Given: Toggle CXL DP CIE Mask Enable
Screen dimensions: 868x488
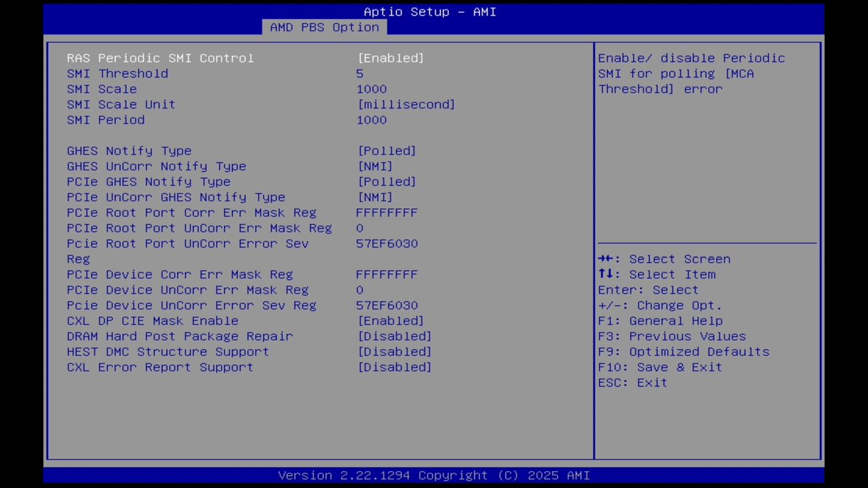Looking at the screenshot, I should tap(391, 321).
